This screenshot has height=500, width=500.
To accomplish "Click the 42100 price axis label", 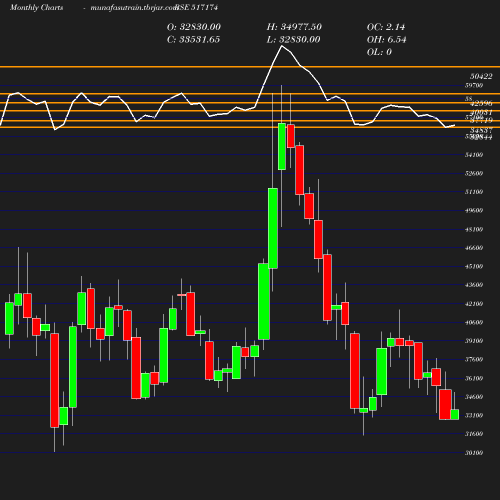I will [474, 304].
